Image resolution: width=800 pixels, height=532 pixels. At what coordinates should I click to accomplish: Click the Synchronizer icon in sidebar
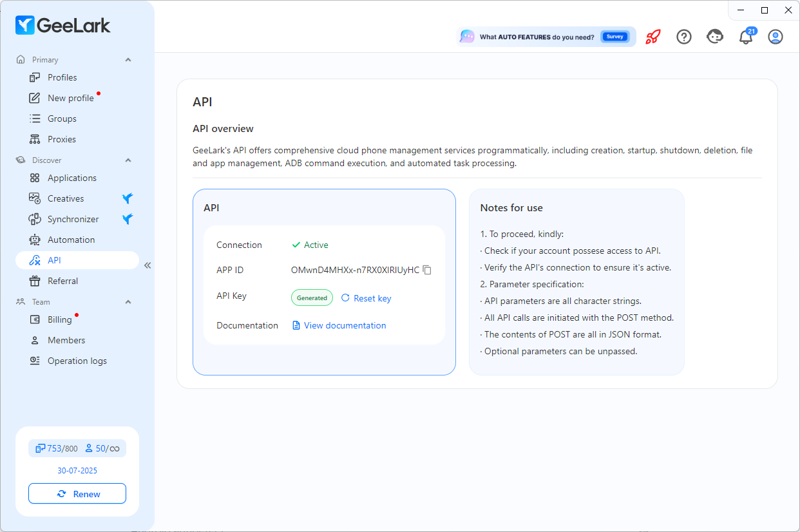point(35,219)
